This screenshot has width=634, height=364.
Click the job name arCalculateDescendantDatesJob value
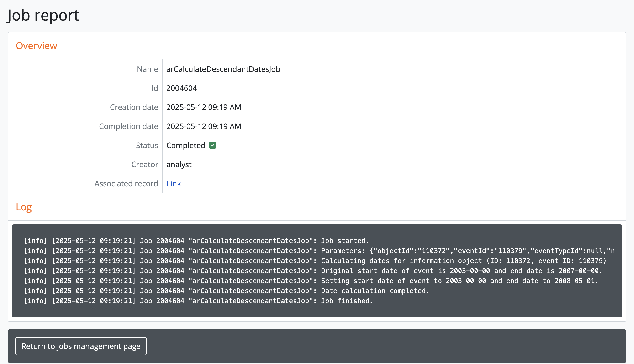[223, 69]
